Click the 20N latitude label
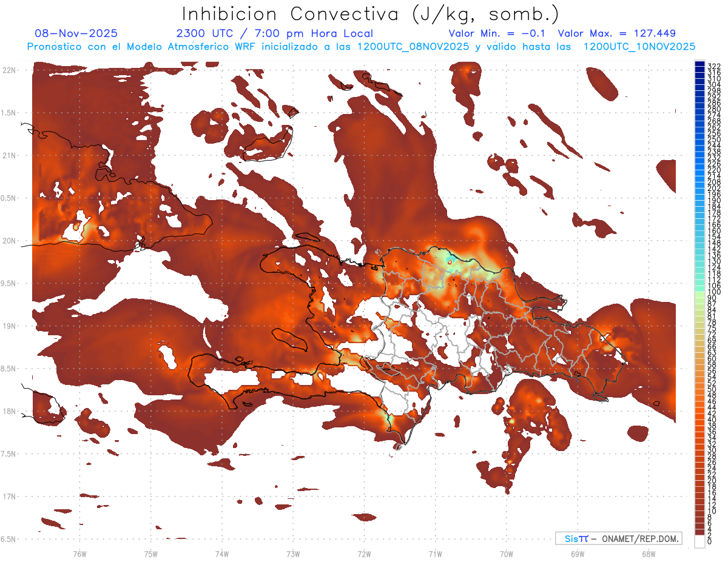The width and height of the screenshot is (728, 562). point(9,241)
